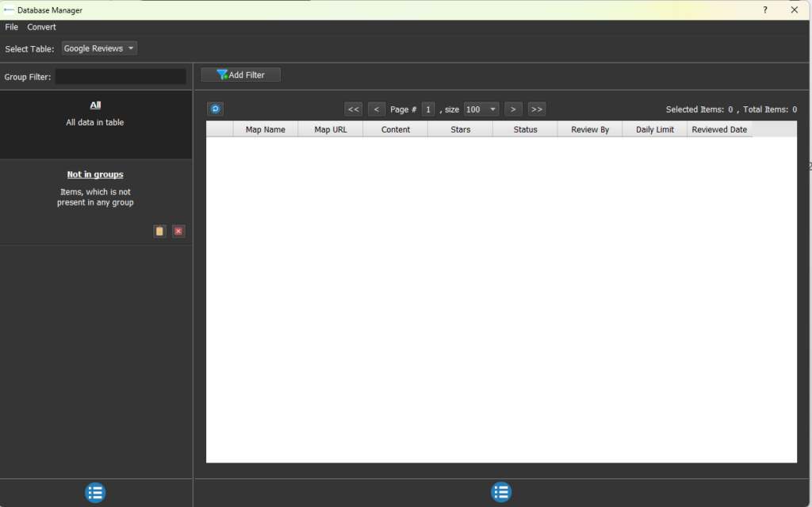This screenshot has width=812, height=507.
Task: Open the blue list menu below table
Action: 501,493
